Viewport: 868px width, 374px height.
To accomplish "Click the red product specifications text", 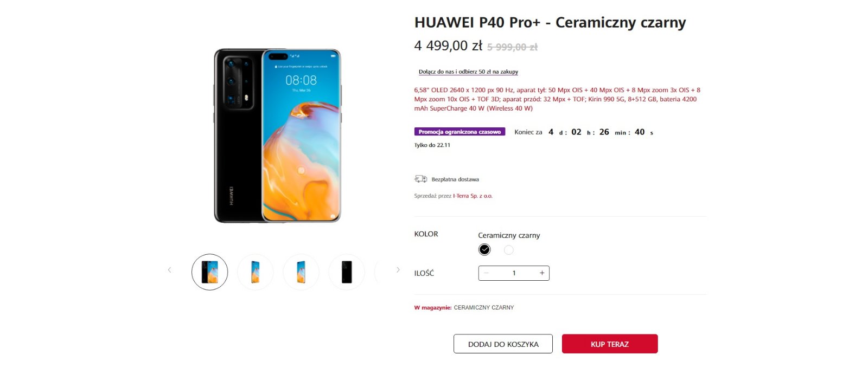I will (557, 99).
